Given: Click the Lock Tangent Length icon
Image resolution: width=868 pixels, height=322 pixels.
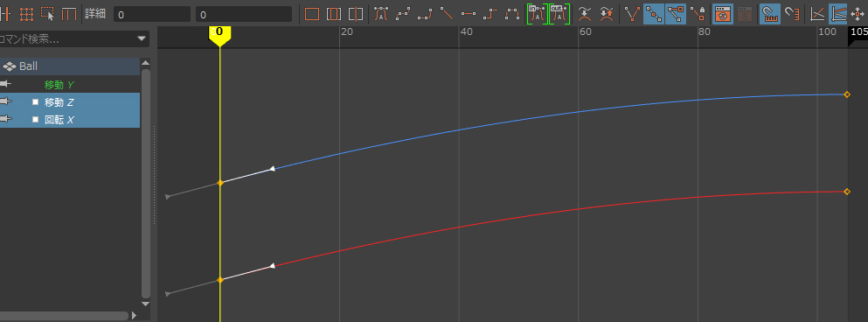Looking at the screenshot, I should coord(698,14).
